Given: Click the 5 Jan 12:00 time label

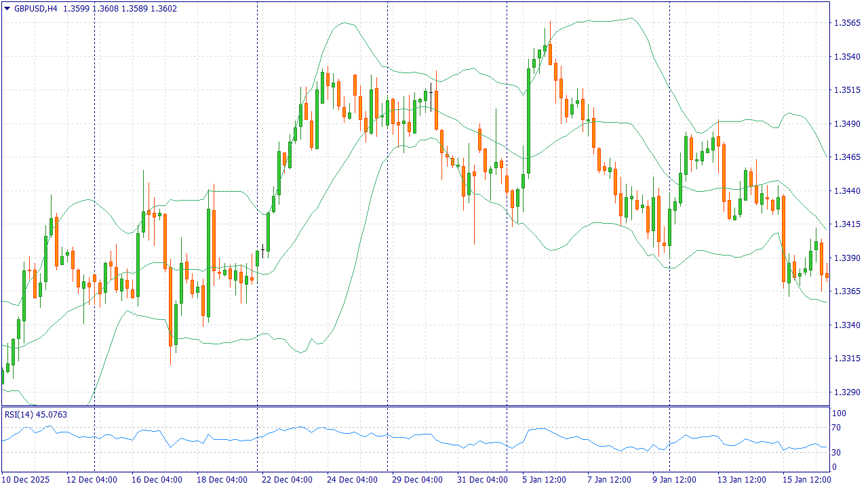Looking at the screenshot, I should tap(544, 480).
